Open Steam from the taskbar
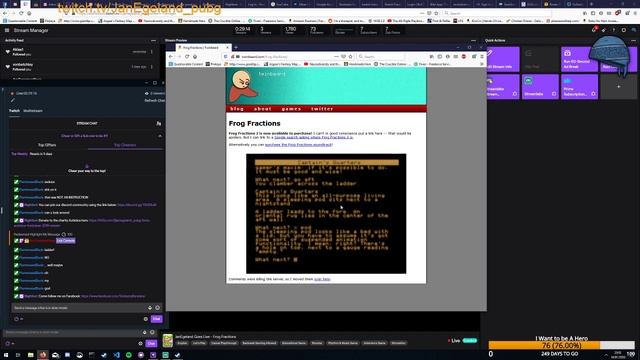The height and width of the screenshot is (360, 640). [104, 355]
